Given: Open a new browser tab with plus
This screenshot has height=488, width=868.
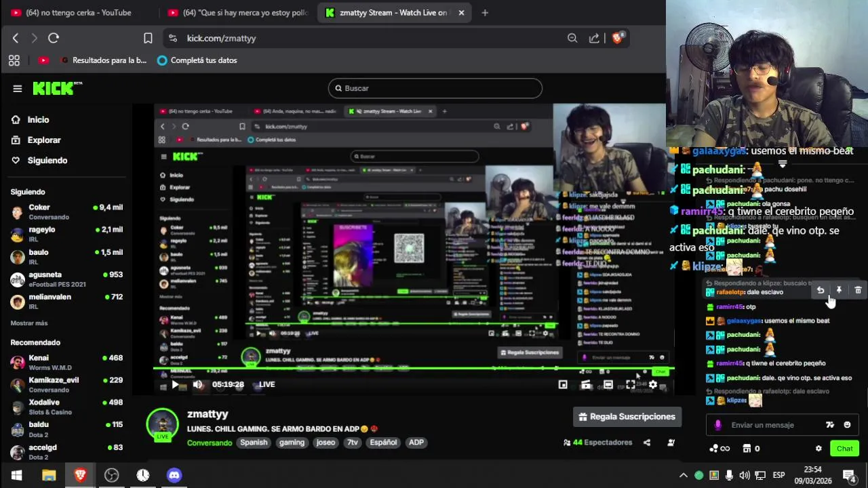Looking at the screenshot, I should tap(484, 12).
